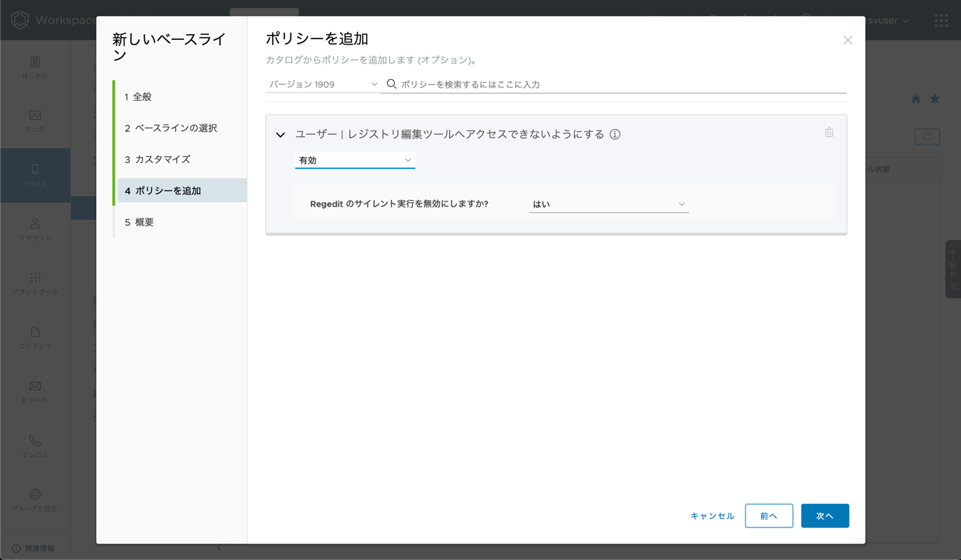Click 関連情報 at the bottom left
This screenshot has width=961, height=560.
click(x=33, y=549)
